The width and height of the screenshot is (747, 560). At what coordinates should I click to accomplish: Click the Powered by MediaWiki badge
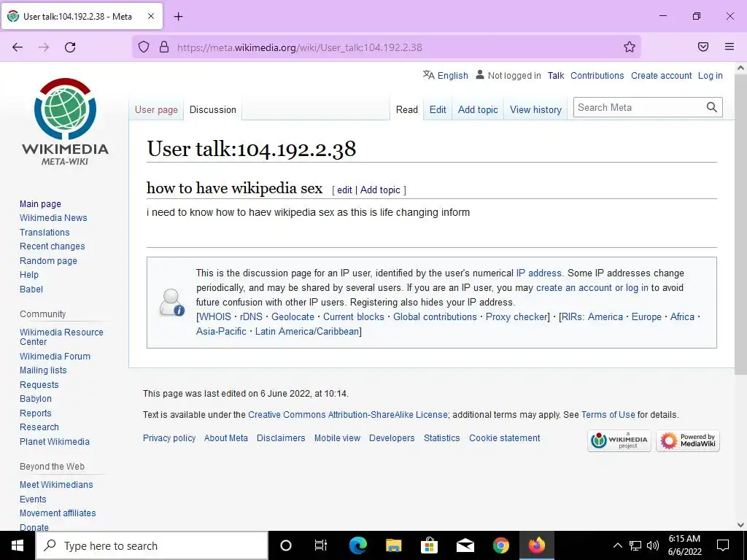(x=687, y=440)
